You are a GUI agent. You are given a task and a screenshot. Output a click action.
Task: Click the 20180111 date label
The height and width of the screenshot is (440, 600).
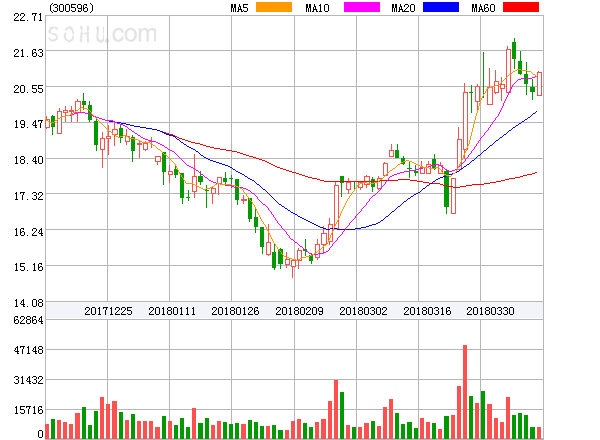tap(172, 311)
